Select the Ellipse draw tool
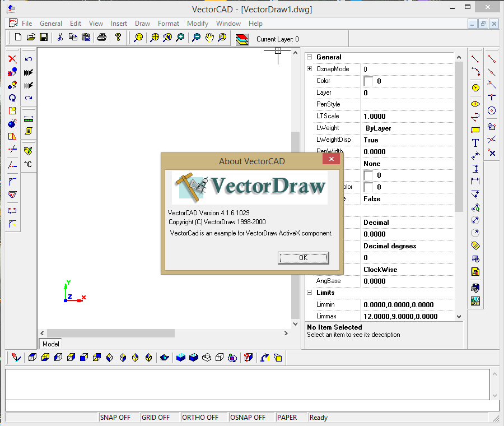Screen dimensions: 504x426 click(x=475, y=104)
